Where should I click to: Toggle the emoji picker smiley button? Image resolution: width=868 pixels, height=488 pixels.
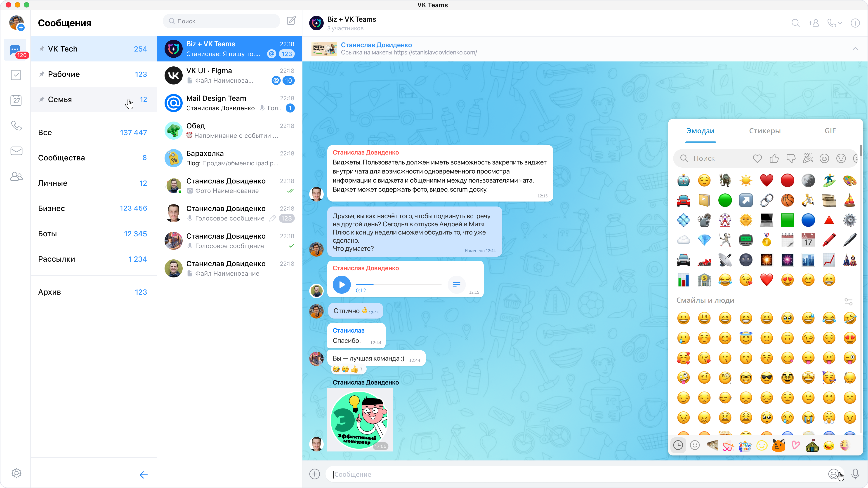pos(834,474)
